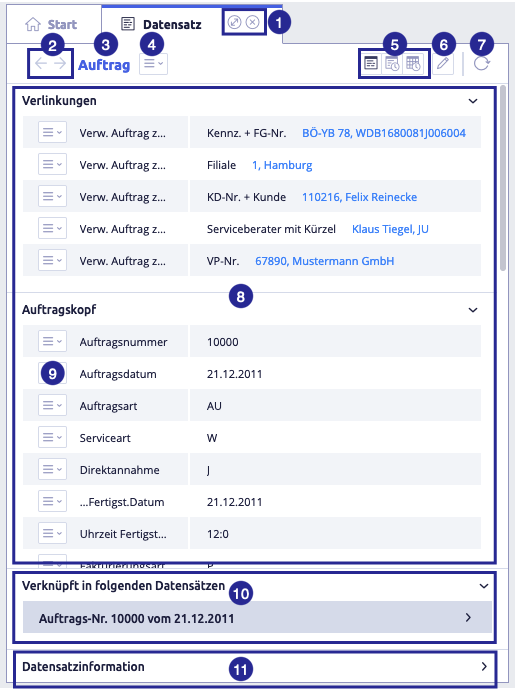
Task: Click the Serviceart value W
Action: (x=212, y=439)
